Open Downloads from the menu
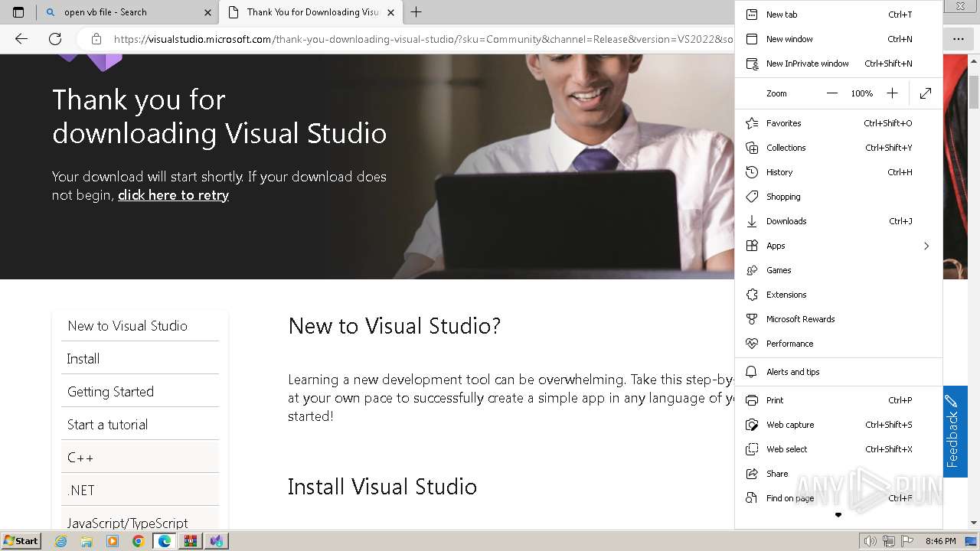Screen dimensions: 980x551 point(838,221)
